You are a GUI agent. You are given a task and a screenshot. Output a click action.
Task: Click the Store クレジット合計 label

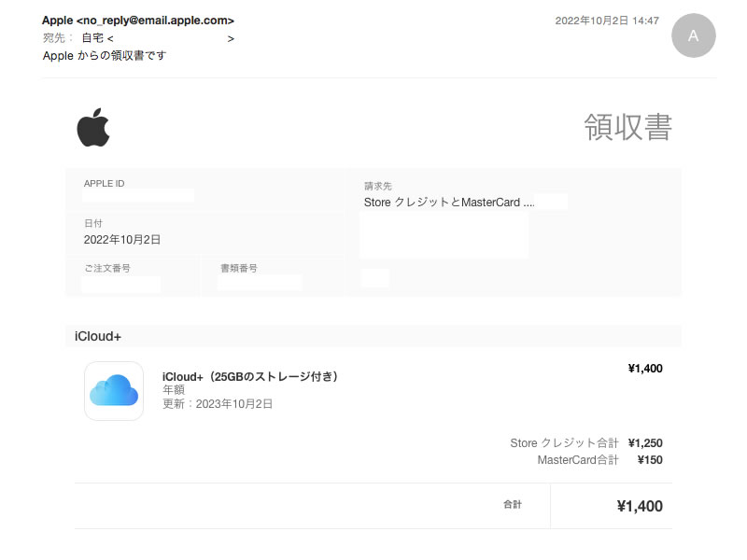point(564,442)
